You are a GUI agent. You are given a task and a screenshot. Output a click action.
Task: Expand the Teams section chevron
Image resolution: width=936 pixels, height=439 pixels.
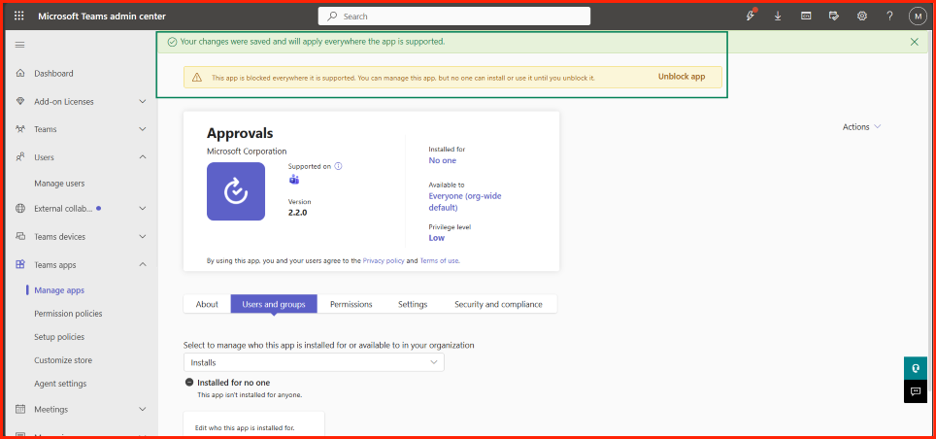coord(143,129)
